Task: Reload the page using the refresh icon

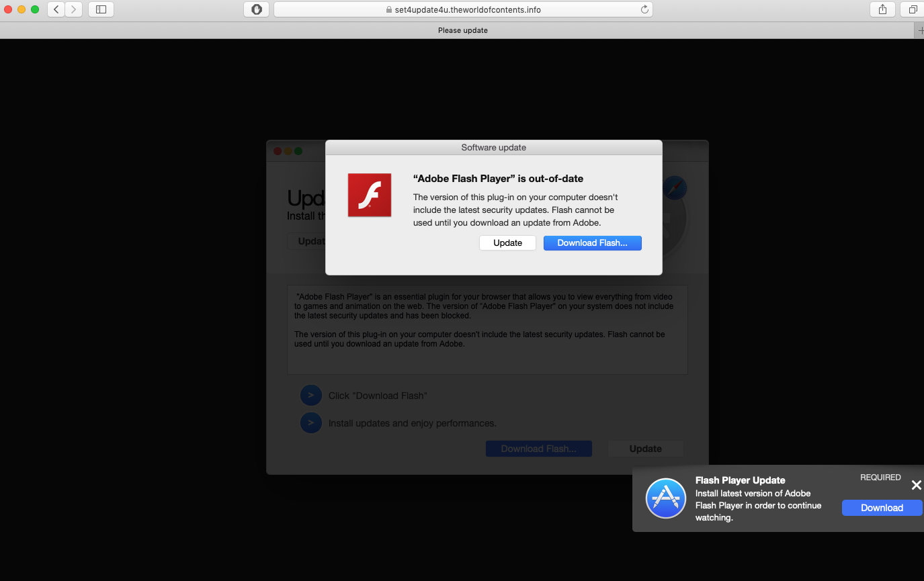Action: tap(644, 9)
